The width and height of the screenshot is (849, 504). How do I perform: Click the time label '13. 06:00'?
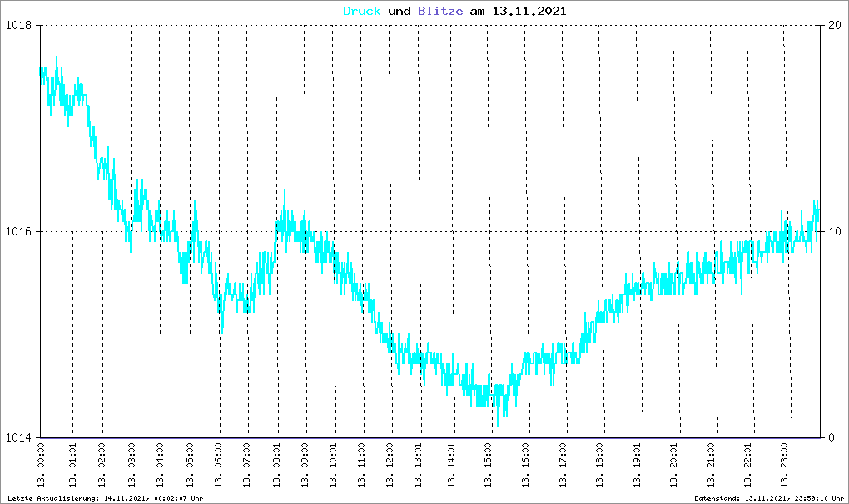tap(219, 465)
